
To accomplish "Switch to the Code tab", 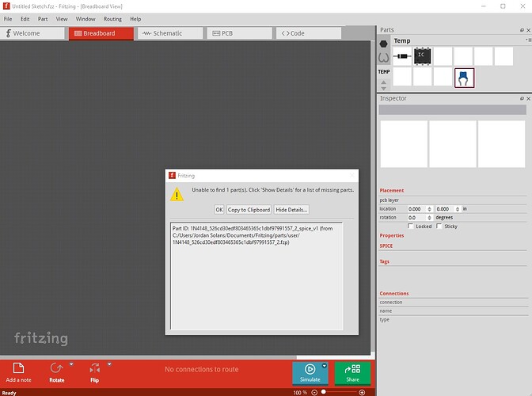I will [309, 33].
